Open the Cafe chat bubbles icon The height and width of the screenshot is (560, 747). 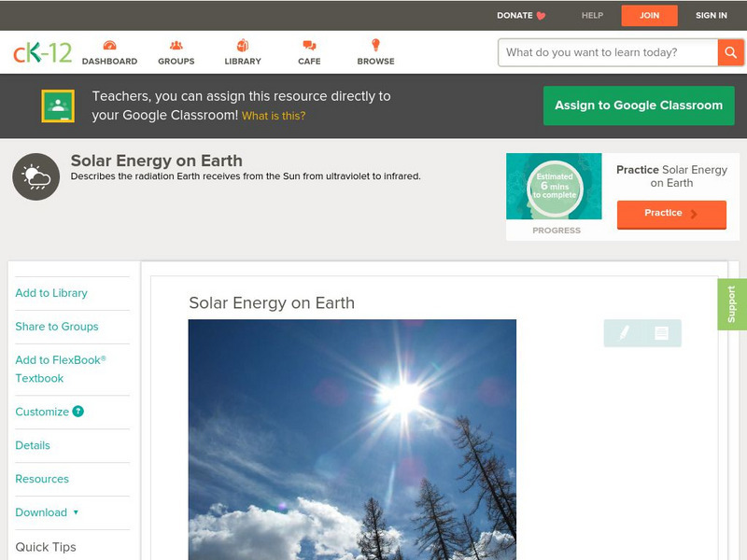pos(309,45)
